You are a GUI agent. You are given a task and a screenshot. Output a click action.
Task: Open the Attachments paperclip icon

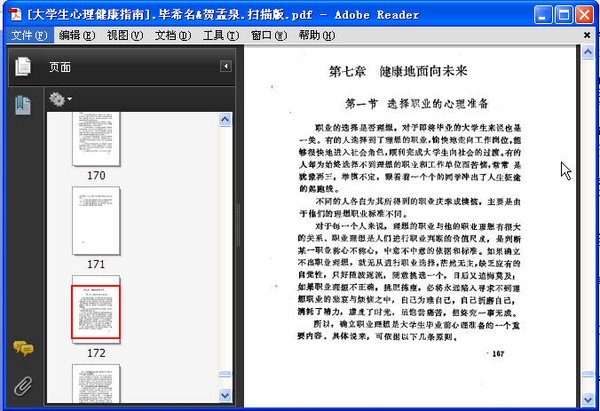[x=23, y=386]
